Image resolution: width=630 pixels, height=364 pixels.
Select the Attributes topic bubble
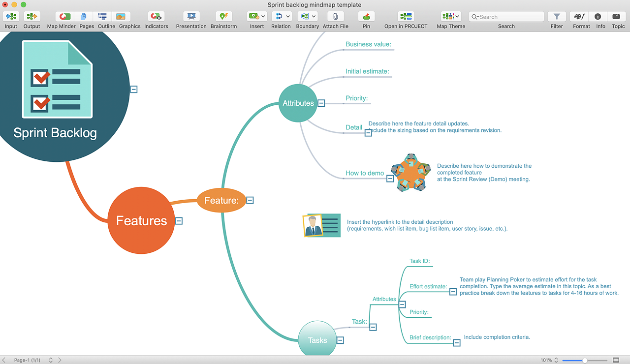(298, 103)
